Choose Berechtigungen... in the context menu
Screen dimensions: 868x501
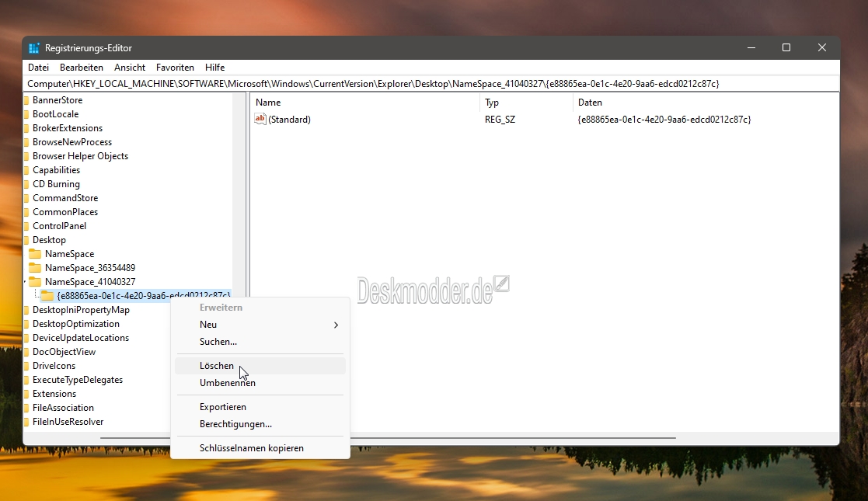[260, 423]
